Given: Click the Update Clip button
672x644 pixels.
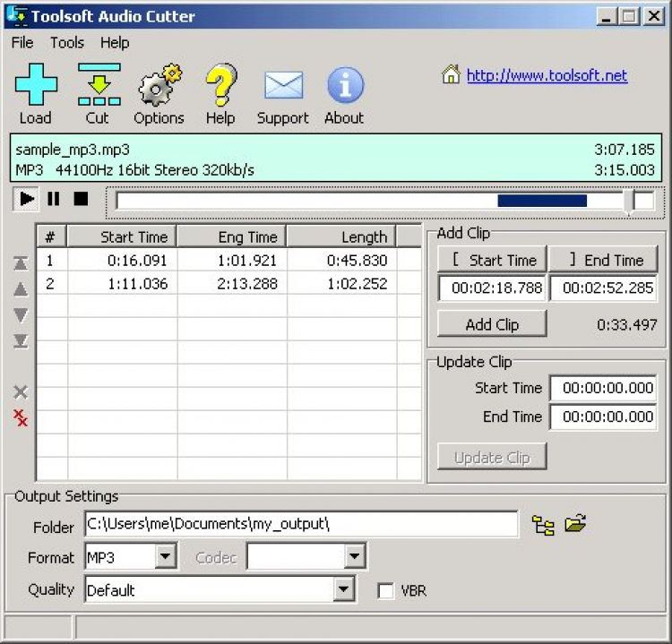Looking at the screenshot, I should click(492, 457).
